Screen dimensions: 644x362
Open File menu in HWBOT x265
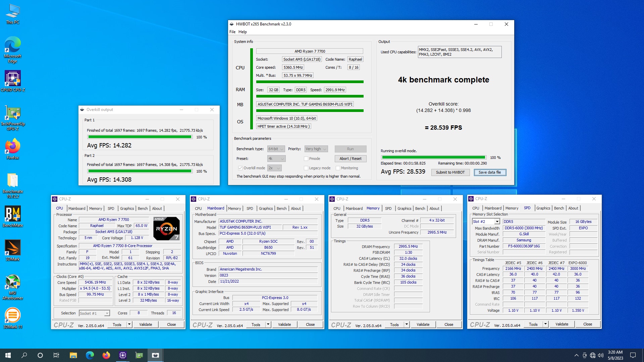coord(232,32)
